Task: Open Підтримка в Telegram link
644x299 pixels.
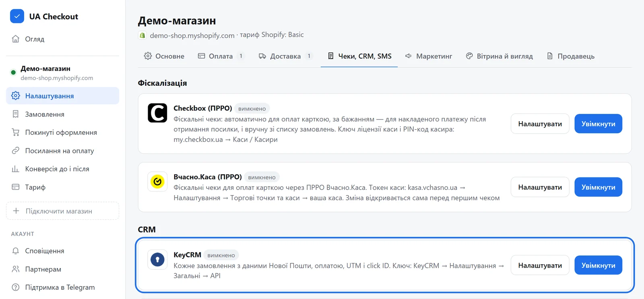Action: coord(63,287)
